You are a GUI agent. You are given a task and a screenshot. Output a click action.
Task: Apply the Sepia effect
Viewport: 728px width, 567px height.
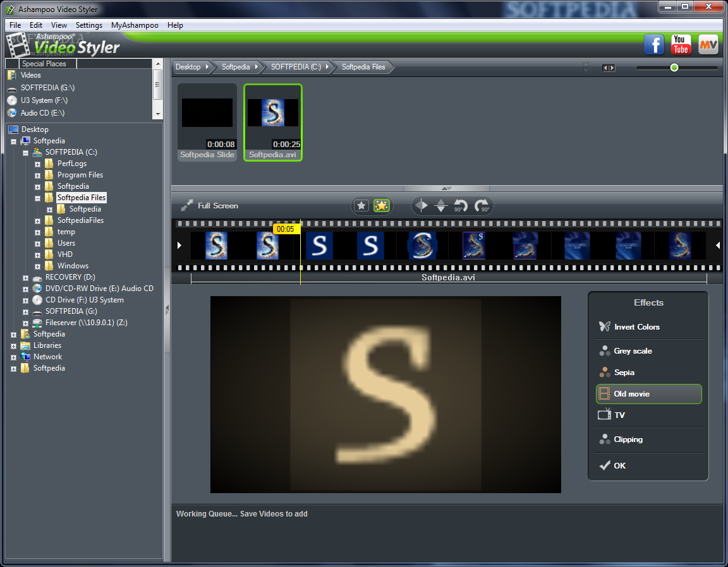(x=648, y=372)
